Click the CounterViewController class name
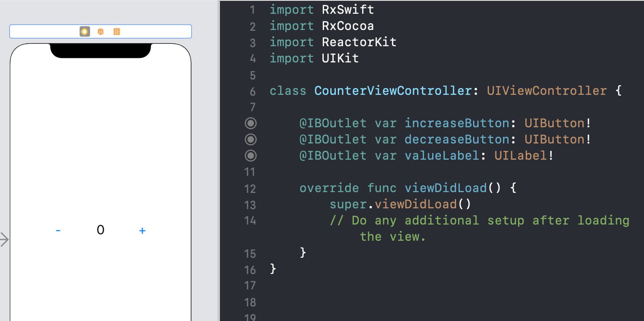The width and height of the screenshot is (644, 321). 393,90
